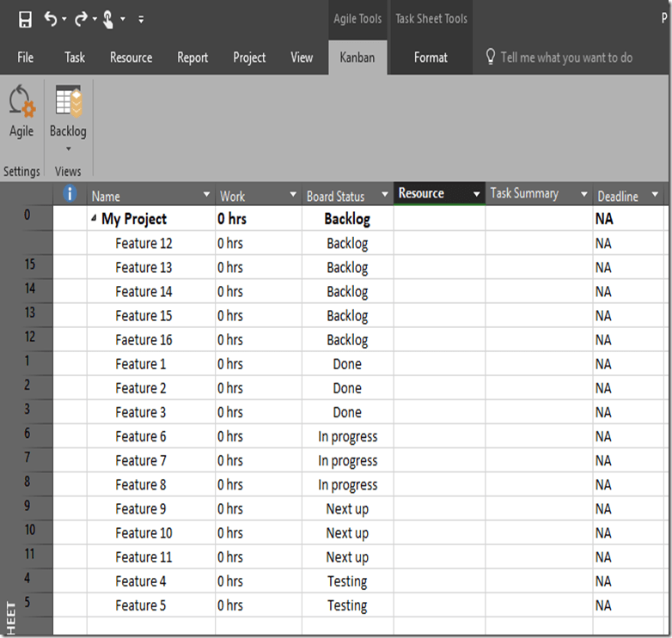Viewport: 672px width, 638px height.
Task: Click the In progress status for Feature 7
Action: pyautogui.click(x=347, y=461)
